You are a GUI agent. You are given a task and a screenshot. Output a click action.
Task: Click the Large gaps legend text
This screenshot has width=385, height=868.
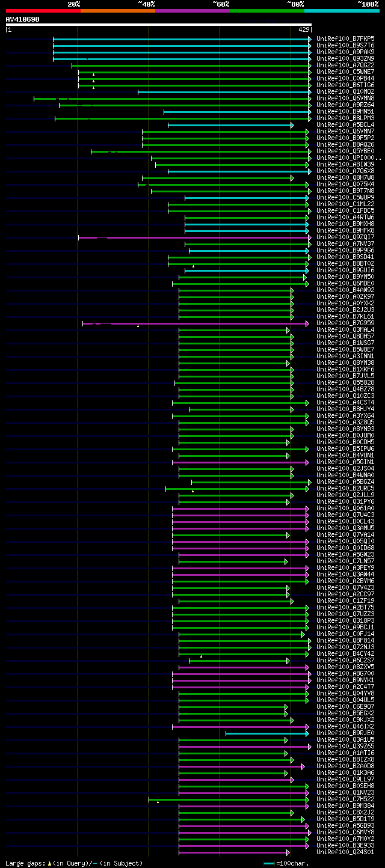tap(26, 863)
